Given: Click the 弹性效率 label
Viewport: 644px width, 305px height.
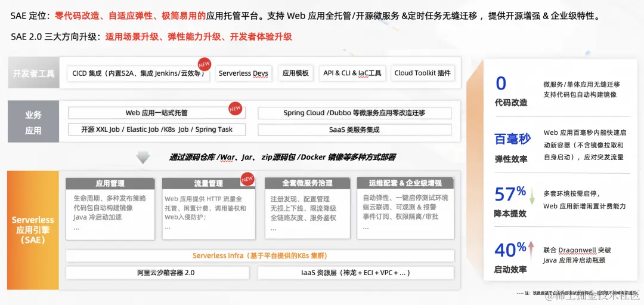Looking at the screenshot, I should click(511, 159).
